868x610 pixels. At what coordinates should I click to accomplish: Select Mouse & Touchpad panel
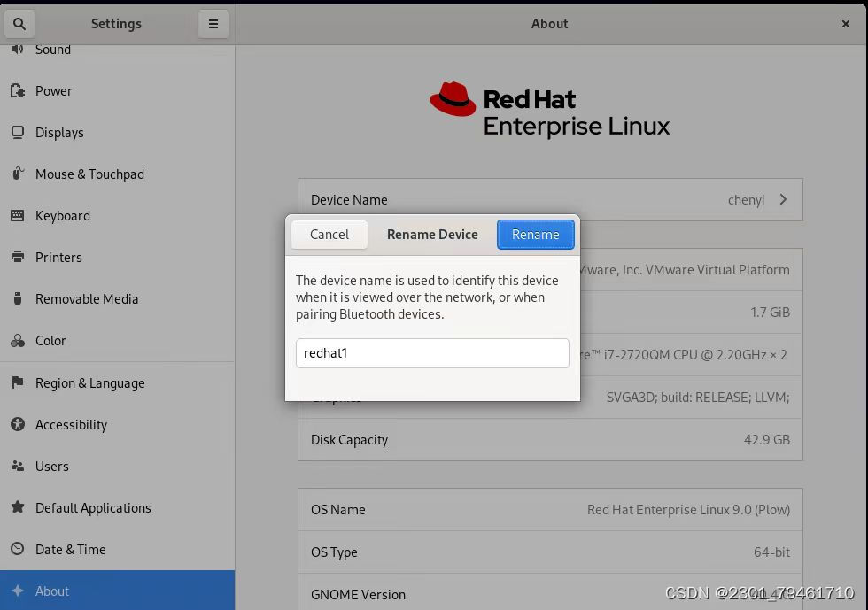(x=117, y=174)
